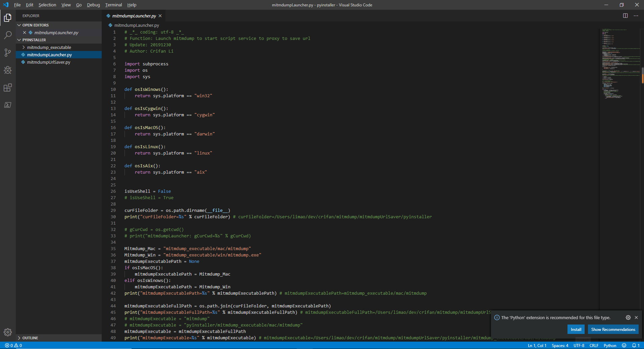Screen dimensions: 644x349
Task: Open the Search view in activity bar
Action: pos(7,35)
